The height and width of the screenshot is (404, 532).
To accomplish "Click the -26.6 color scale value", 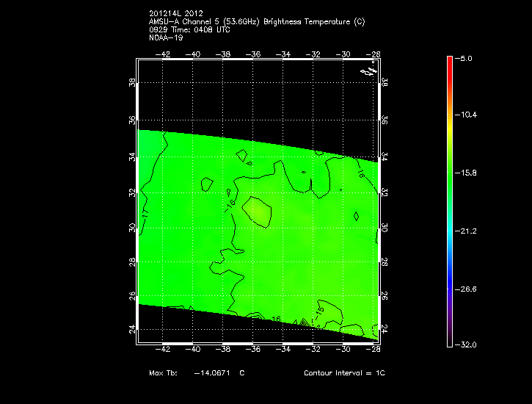I will pyautogui.click(x=467, y=288).
